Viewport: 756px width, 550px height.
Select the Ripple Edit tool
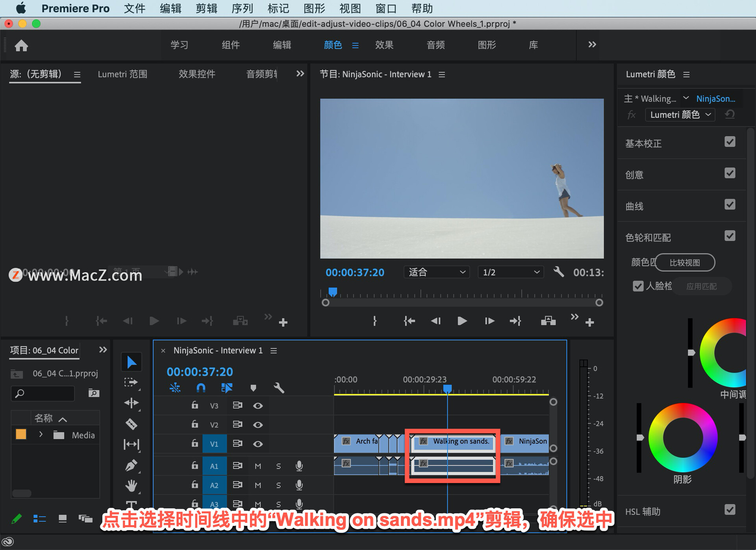click(131, 403)
